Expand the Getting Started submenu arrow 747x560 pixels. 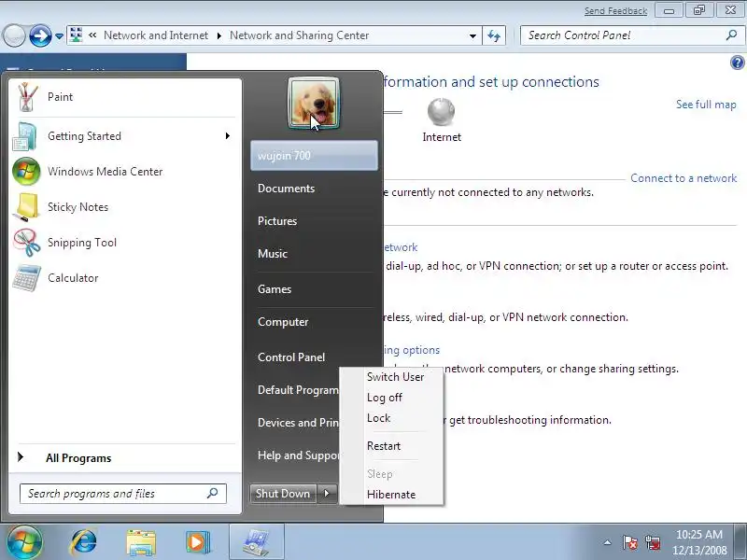pos(228,136)
